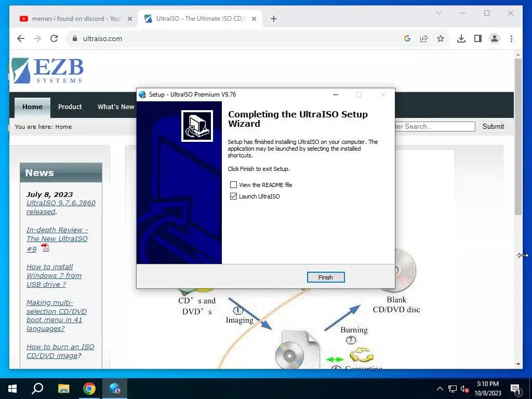
Task: Open the Product menu item
Action: [70, 107]
